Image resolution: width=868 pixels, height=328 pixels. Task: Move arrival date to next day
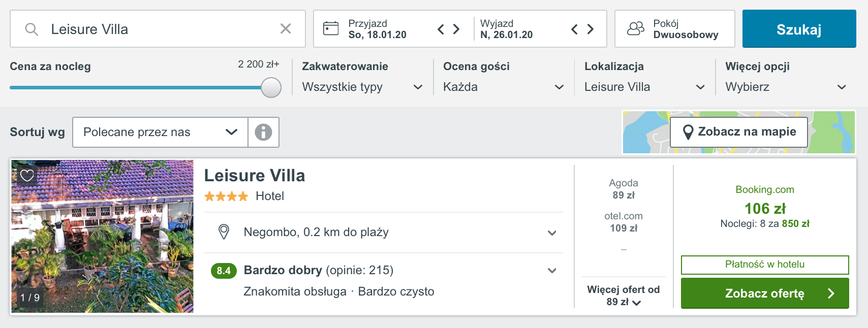click(456, 29)
